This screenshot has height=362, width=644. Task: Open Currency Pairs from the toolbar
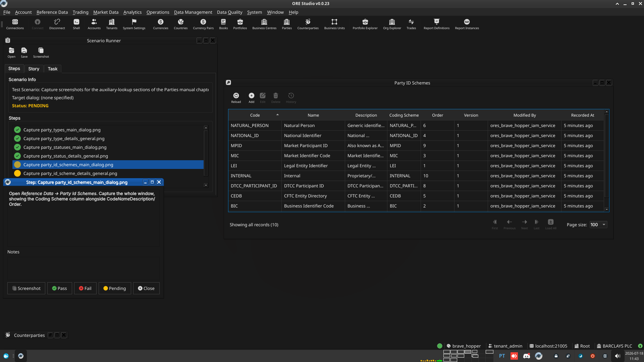pos(203,24)
